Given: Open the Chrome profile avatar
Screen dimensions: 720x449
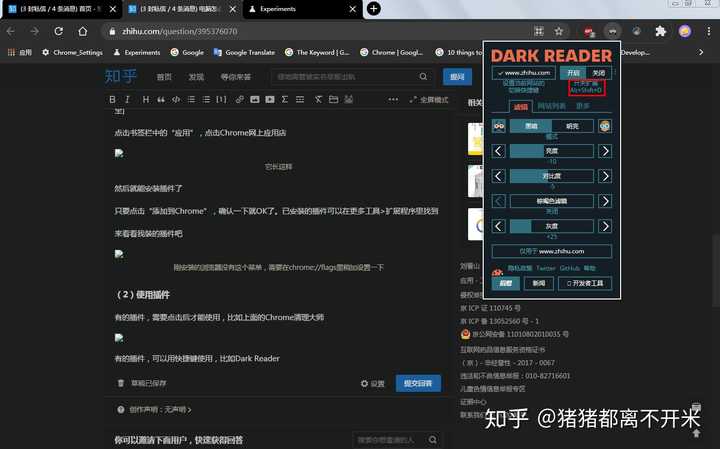Looking at the screenshot, I should point(685,31).
